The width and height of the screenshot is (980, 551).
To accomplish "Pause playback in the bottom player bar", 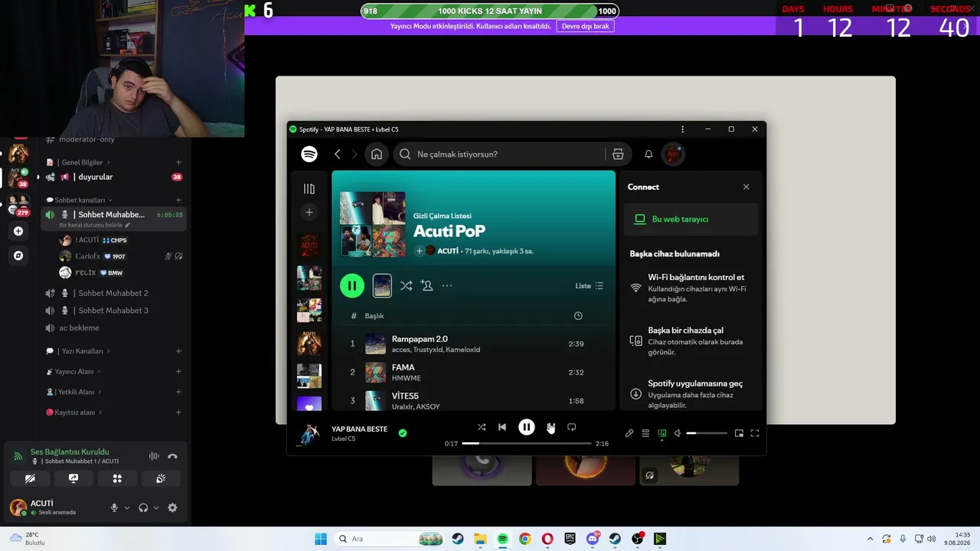I will point(527,427).
